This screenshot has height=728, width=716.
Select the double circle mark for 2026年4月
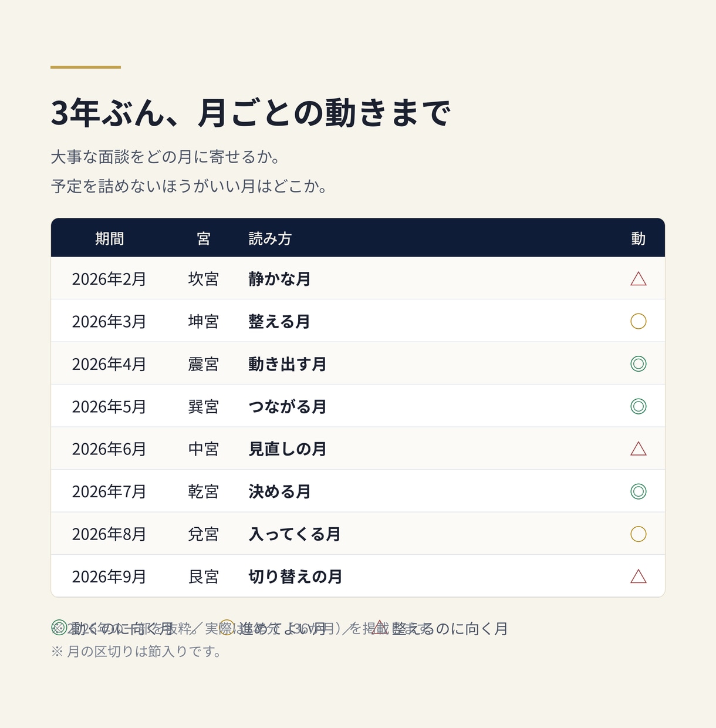639,364
